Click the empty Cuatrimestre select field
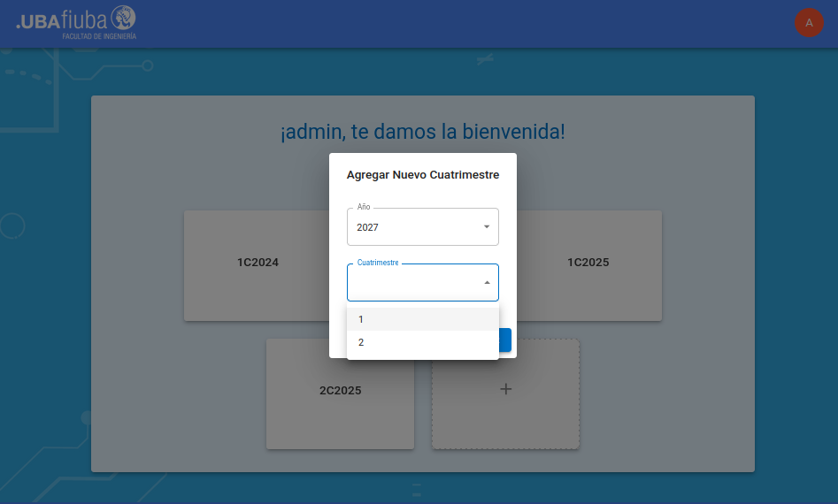The width and height of the screenshot is (838, 504). click(414, 283)
